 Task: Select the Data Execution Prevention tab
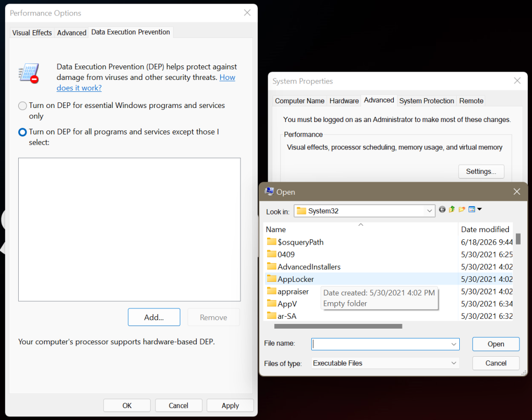130,32
